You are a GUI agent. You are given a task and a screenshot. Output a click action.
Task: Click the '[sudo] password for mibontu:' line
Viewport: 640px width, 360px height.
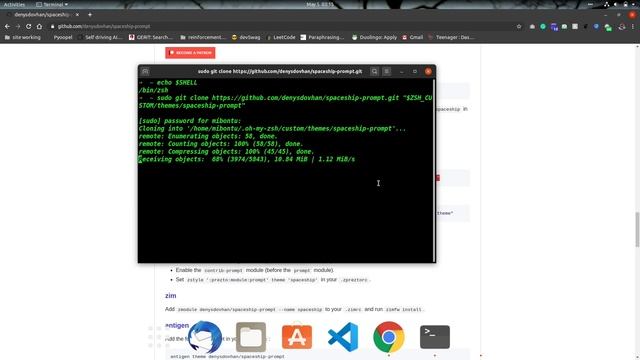click(190, 121)
